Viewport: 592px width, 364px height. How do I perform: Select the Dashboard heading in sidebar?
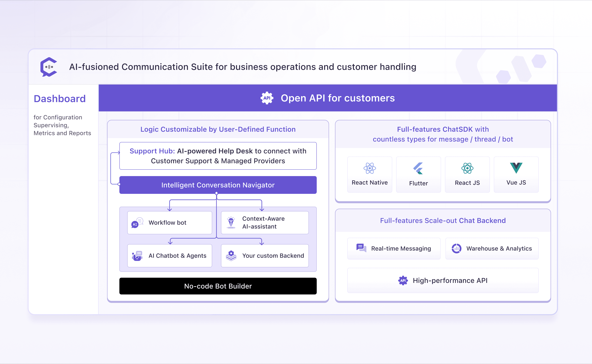point(60,99)
